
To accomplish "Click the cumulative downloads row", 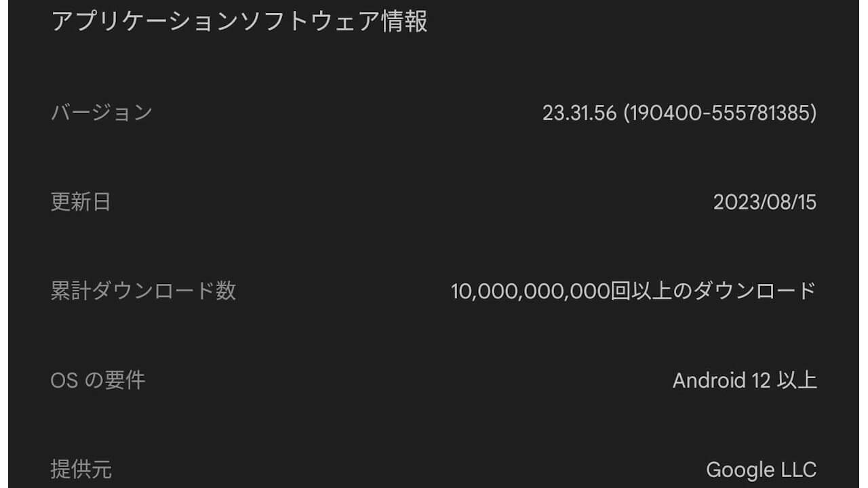I will coord(434,291).
